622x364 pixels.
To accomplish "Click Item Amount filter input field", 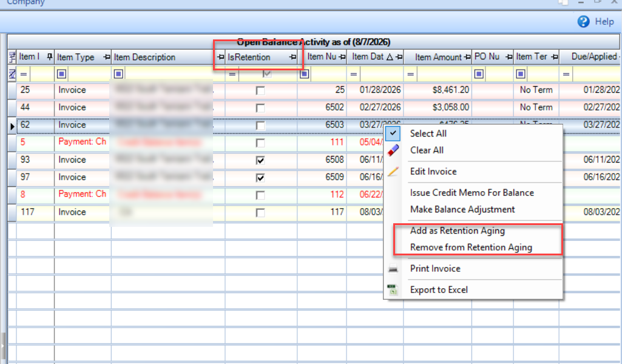I will [444, 74].
